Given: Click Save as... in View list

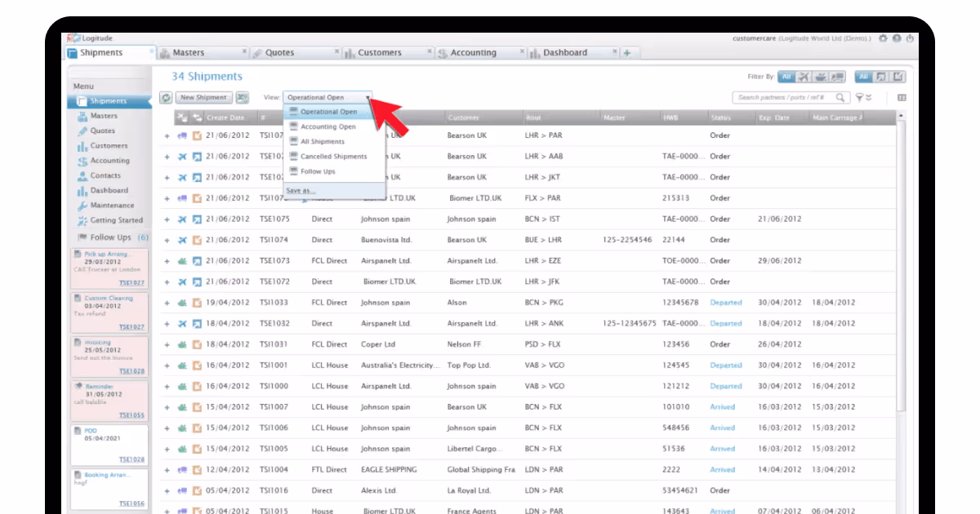Looking at the screenshot, I should coord(301,190).
